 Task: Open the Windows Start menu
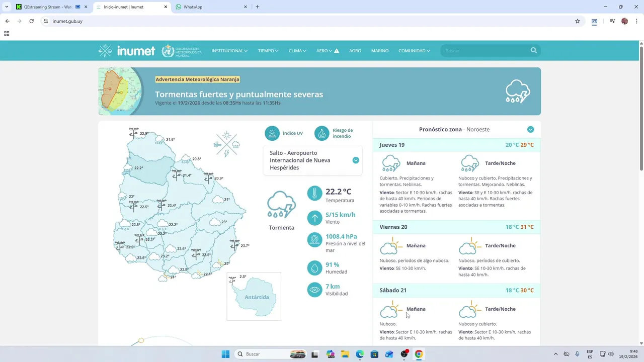click(225, 354)
